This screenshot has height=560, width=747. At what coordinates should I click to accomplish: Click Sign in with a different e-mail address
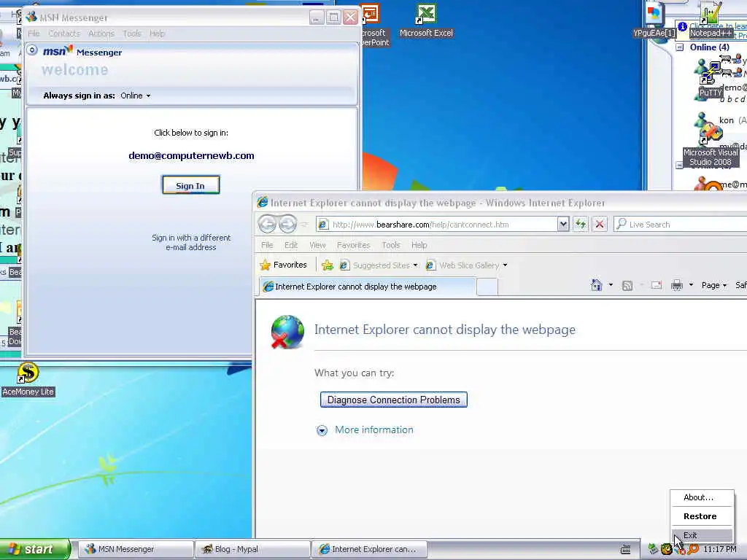click(x=191, y=242)
